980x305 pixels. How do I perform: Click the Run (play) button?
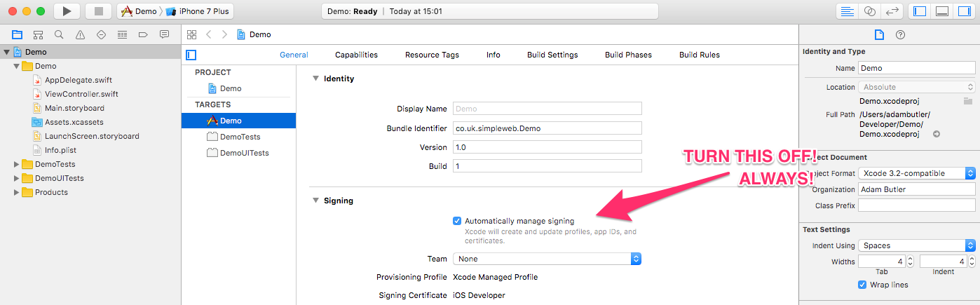pos(67,11)
